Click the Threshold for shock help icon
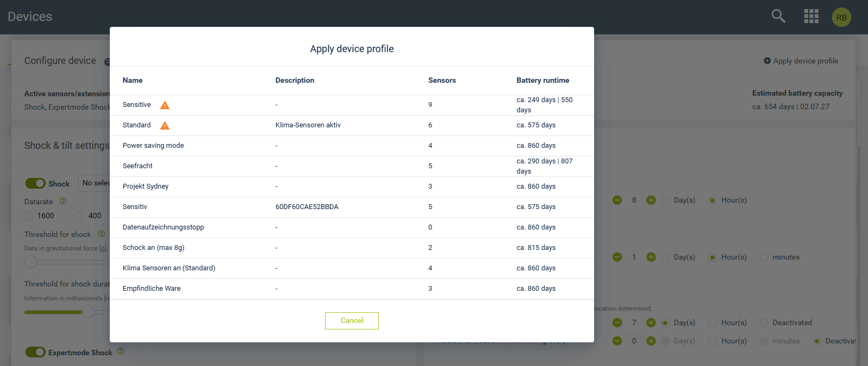868x366 pixels. click(101, 234)
